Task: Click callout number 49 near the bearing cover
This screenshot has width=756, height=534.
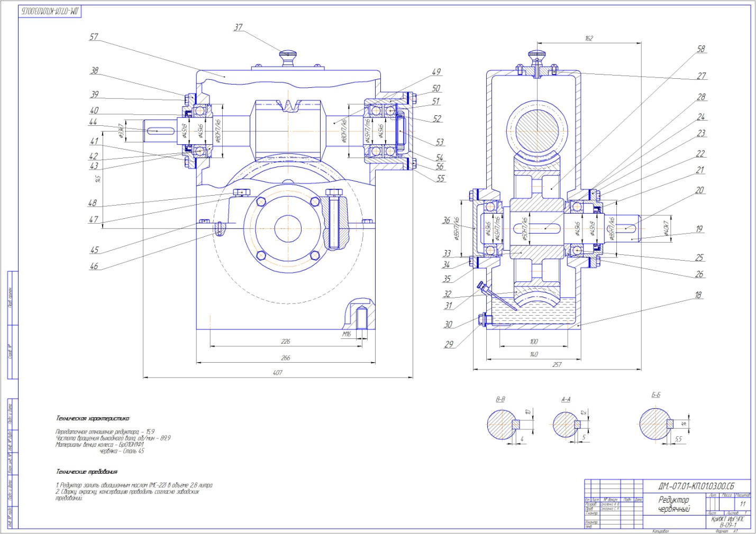Action: coord(436,72)
